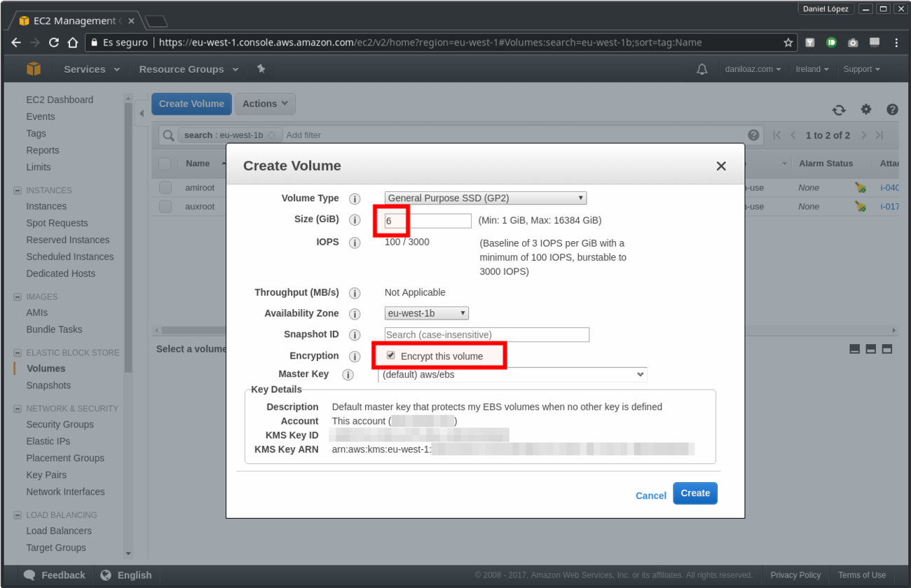Open the Master Key dropdown
This screenshot has width=911, height=588.
click(x=512, y=375)
